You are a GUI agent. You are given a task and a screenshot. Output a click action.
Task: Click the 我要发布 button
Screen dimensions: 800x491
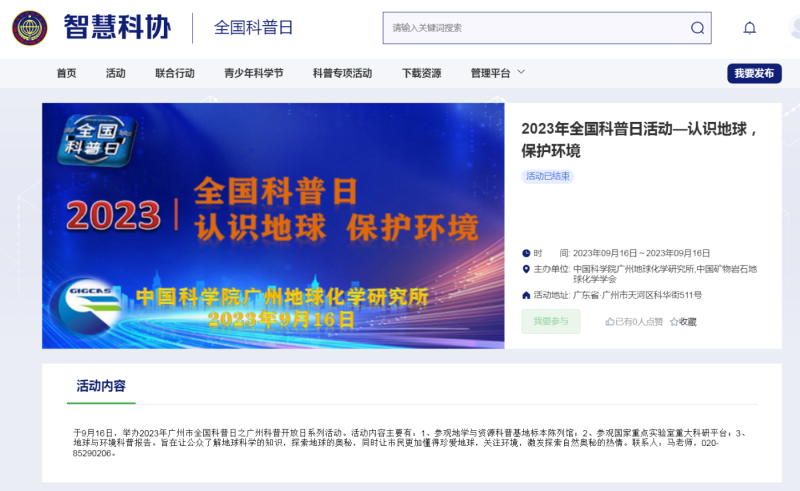click(x=753, y=73)
